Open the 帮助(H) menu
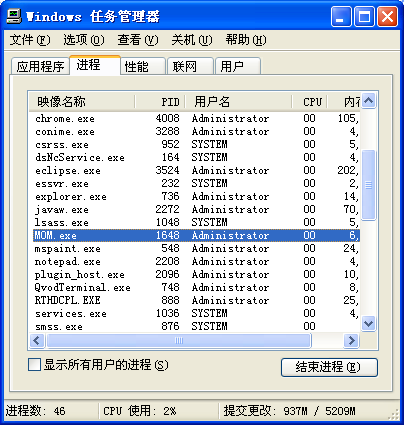 click(x=246, y=40)
